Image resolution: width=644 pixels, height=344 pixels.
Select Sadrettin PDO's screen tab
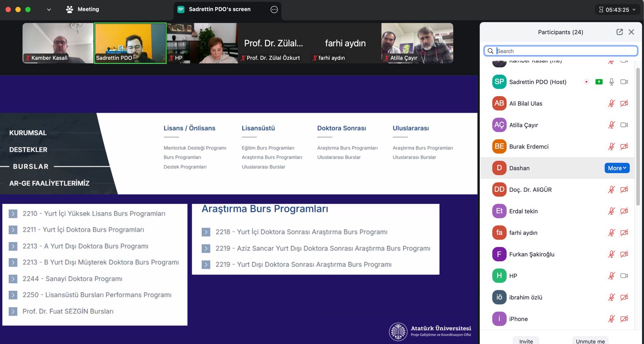[219, 9]
